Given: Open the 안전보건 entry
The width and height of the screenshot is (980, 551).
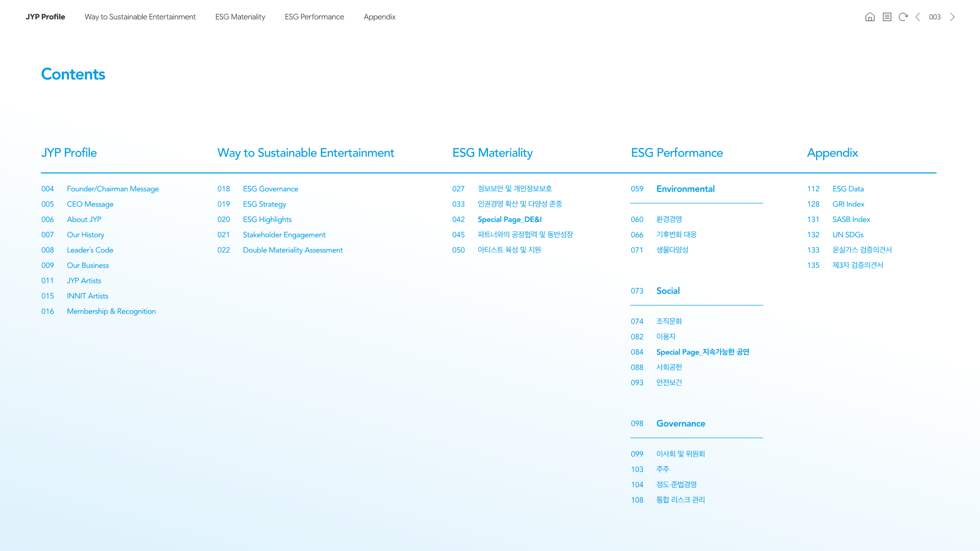Looking at the screenshot, I should [x=669, y=383].
